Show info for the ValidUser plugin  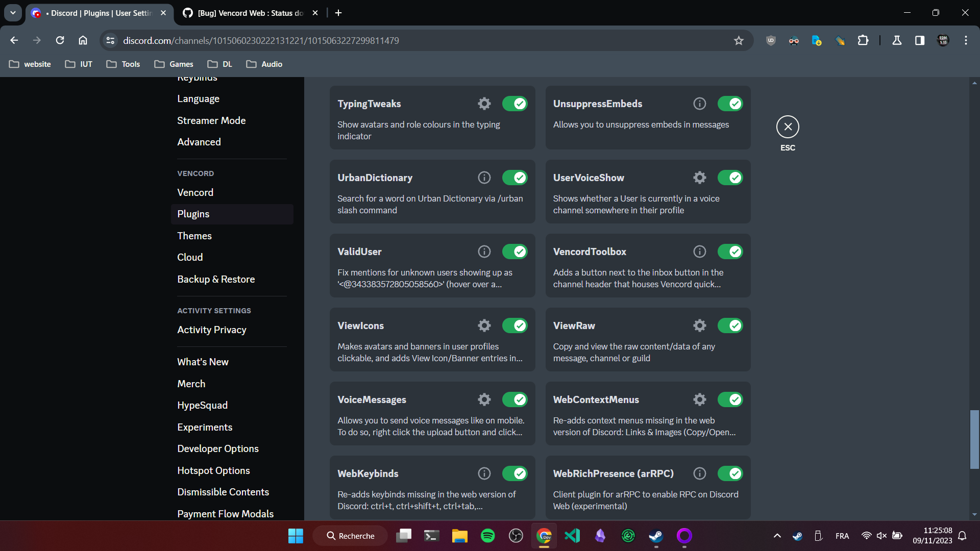[484, 251]
